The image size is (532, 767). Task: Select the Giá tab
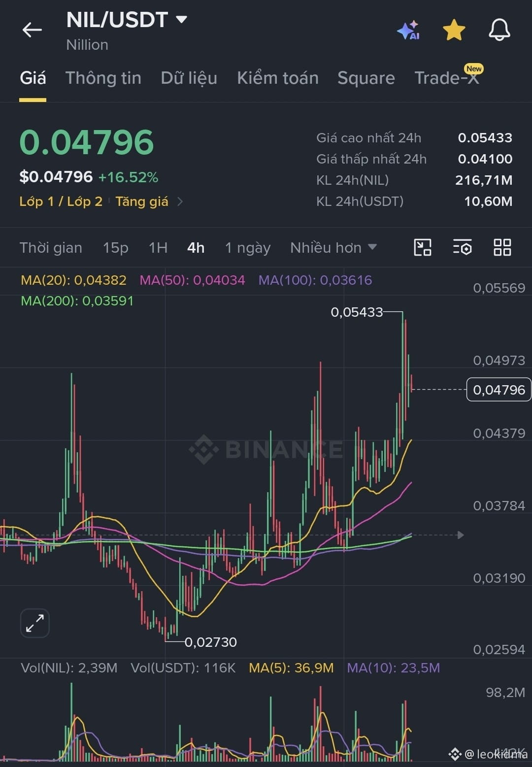point(33,78)
